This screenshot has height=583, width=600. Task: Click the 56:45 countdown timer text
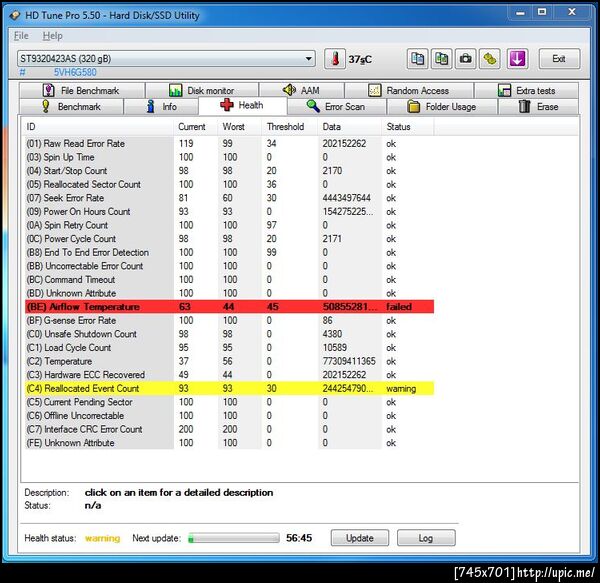point(299,538)
